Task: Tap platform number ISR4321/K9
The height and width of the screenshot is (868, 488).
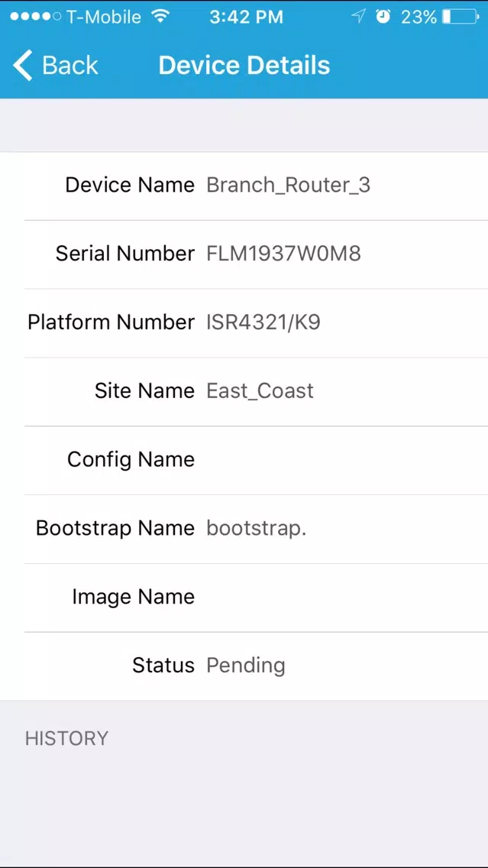Action: [x=263, y=322]
